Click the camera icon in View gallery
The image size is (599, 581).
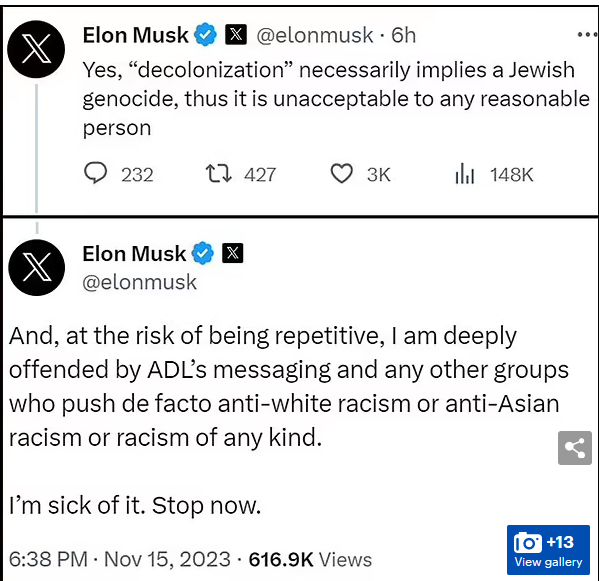click(x=528, y=542)
